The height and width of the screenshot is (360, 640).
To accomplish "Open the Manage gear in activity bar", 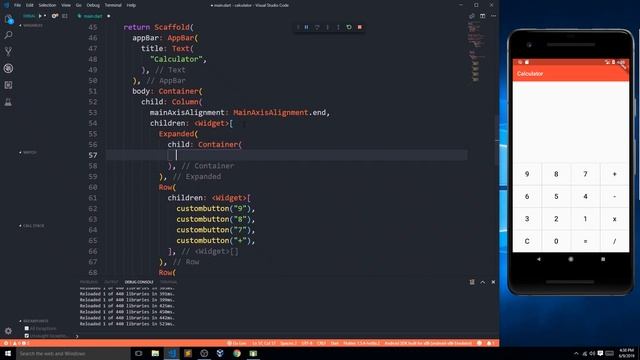I will (x=8, y=331).
